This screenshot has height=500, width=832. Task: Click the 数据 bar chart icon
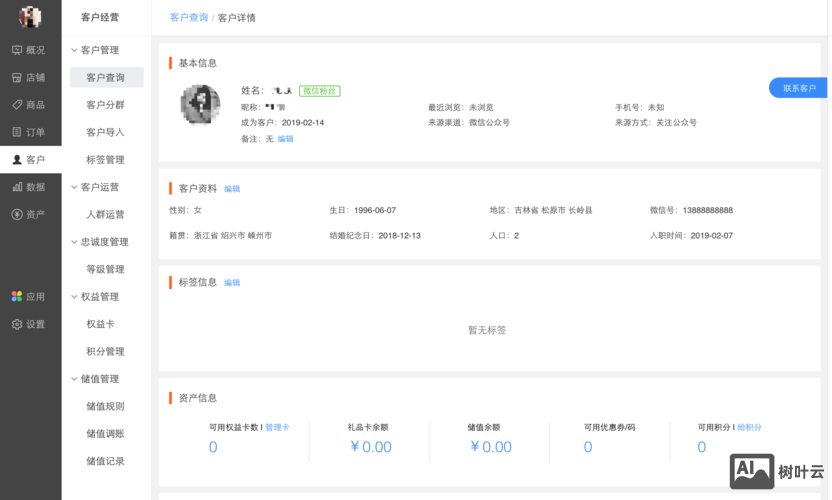pyautogui.click(x=17, y=187)
